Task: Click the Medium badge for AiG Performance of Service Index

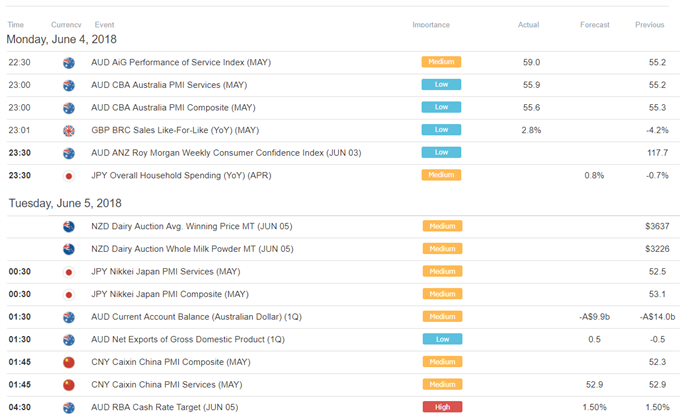Action: [441, 62]
